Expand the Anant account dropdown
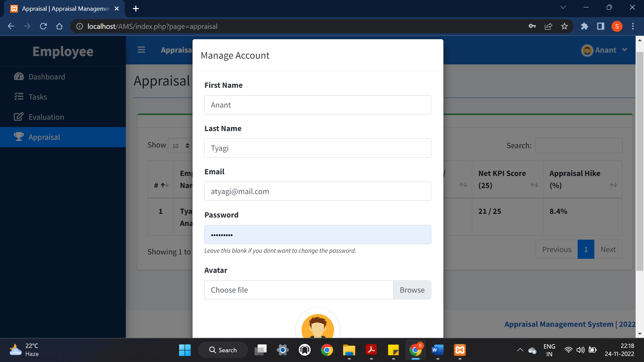 [625, 50]
